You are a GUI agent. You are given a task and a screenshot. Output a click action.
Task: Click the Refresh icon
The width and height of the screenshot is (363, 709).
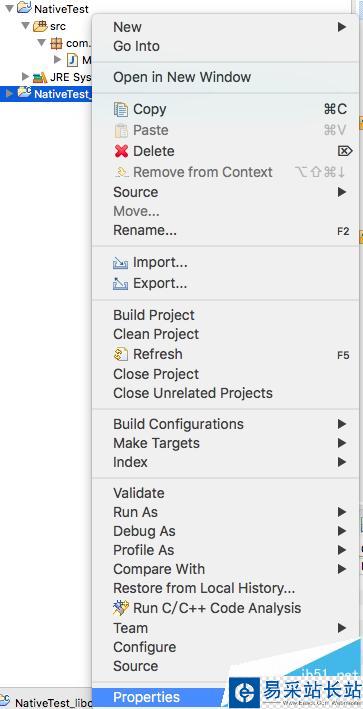pos(121,354)
